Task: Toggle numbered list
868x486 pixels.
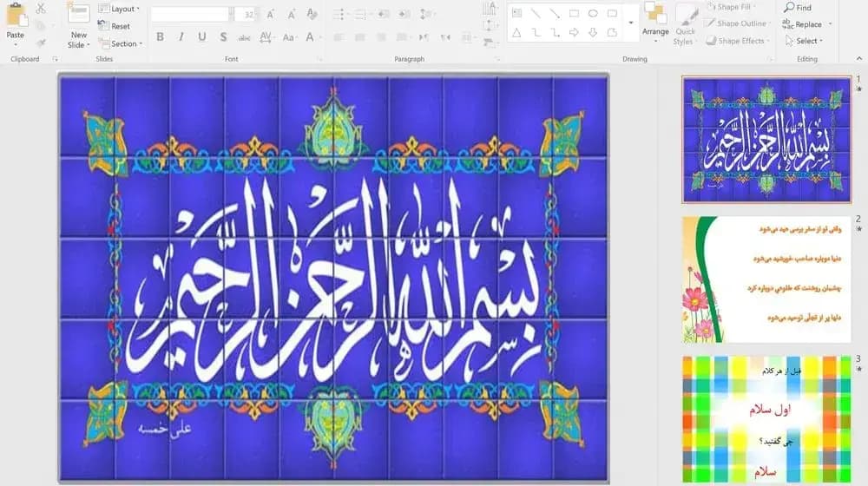Action: pos(361,15)
